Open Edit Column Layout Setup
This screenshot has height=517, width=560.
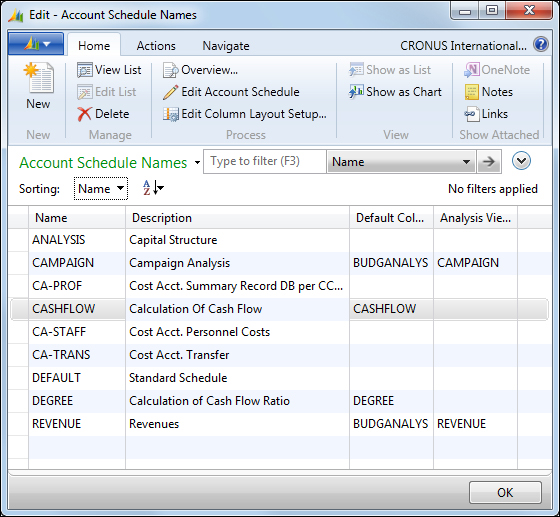(245, 114)
